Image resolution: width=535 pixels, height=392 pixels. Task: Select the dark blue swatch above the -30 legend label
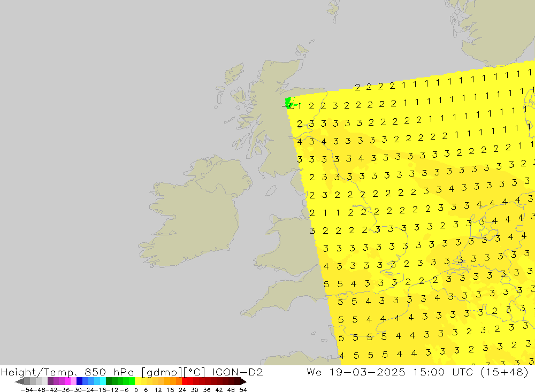pyautogui.click(x=79, y=381)
